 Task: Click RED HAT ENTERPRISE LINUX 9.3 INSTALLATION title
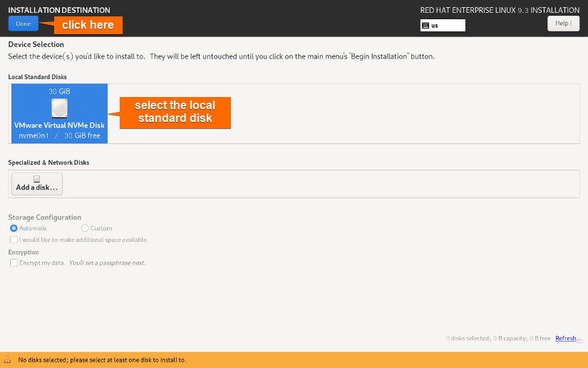(500, 10)
